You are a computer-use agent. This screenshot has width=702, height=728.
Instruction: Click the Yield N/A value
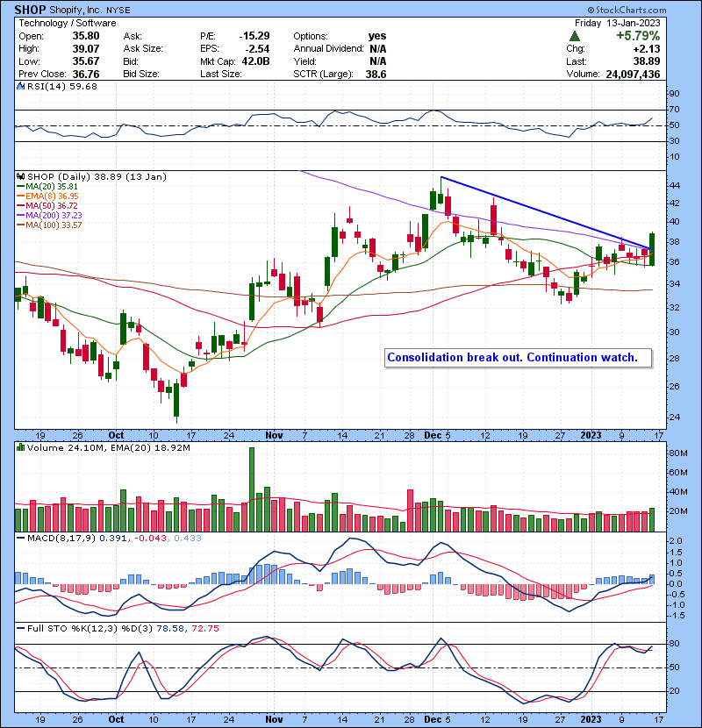click(377, 61)
